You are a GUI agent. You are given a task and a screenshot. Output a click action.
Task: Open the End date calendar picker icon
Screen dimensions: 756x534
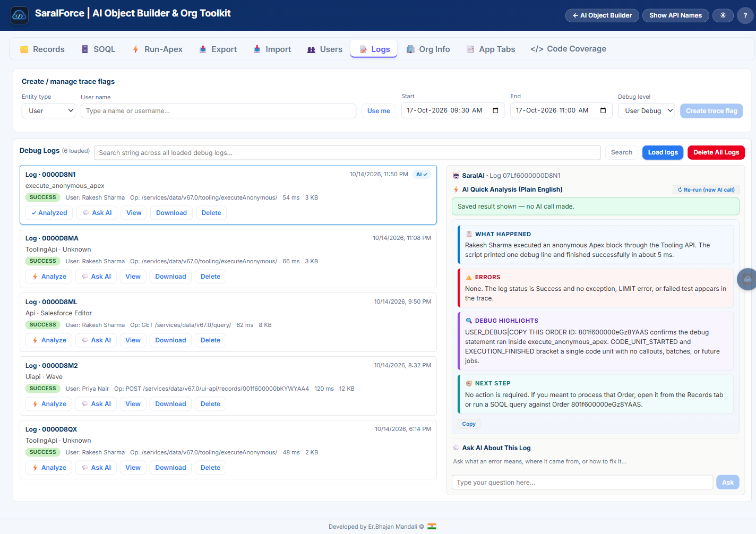603,110
